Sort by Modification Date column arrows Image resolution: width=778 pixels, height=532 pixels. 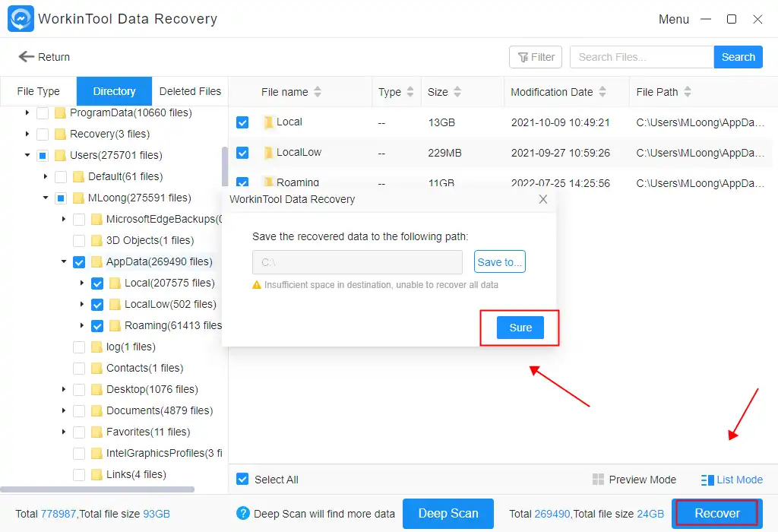tap(602, 92)
